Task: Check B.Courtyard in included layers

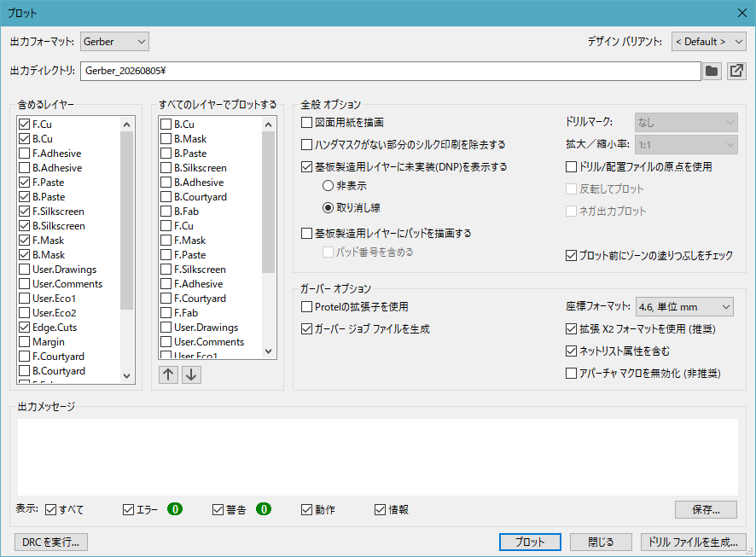Action: tap(24, 370)
